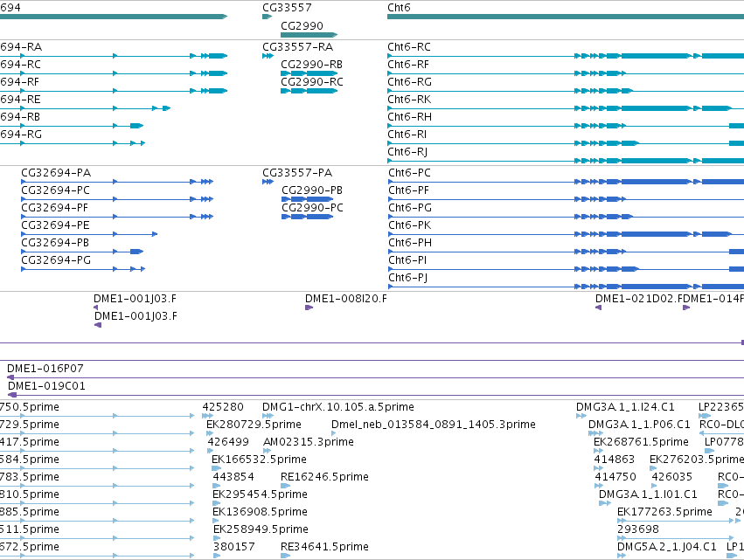Select the Cht6-PC protein label
This screenshot has height=560, width=744.
(409, 173)
